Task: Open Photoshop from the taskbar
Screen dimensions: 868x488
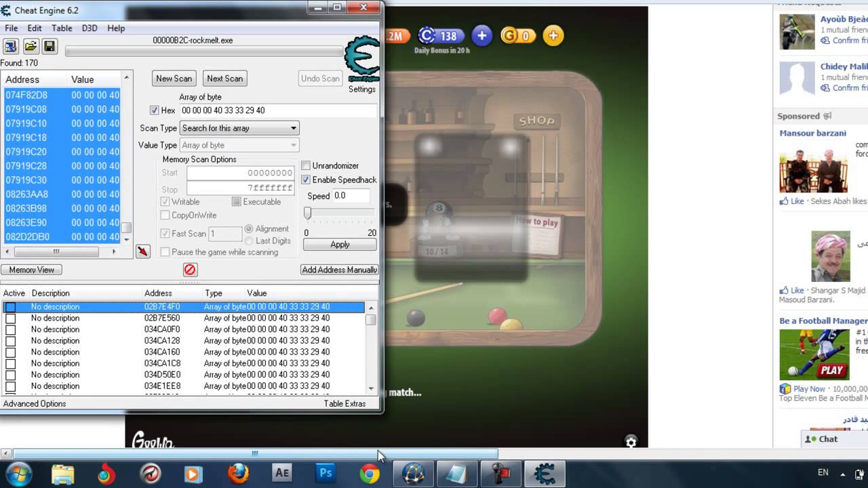Action: pos(326,473)
